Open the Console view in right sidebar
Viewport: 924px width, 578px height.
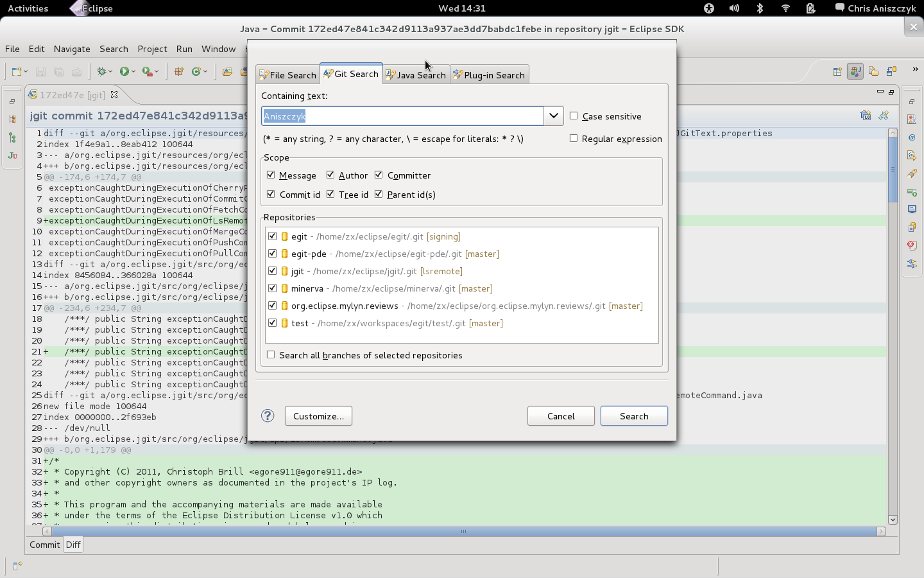click(x=912, y=209)
